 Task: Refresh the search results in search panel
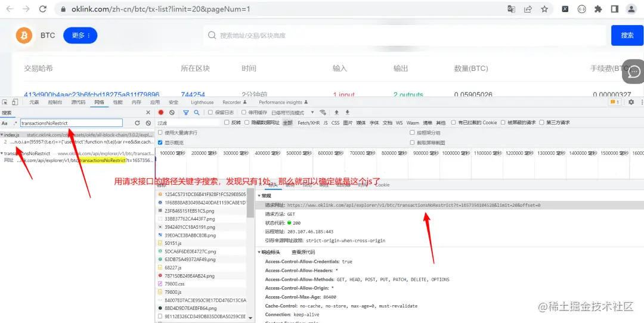click(137, 123)
